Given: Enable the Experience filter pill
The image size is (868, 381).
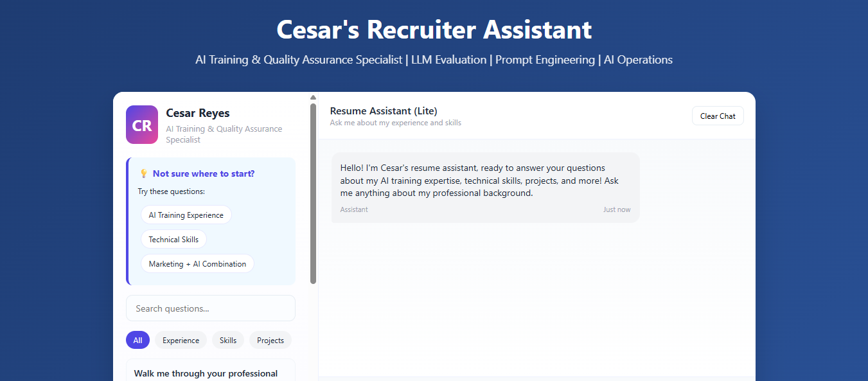Looking at the screenshot, I should click(181, 340).
